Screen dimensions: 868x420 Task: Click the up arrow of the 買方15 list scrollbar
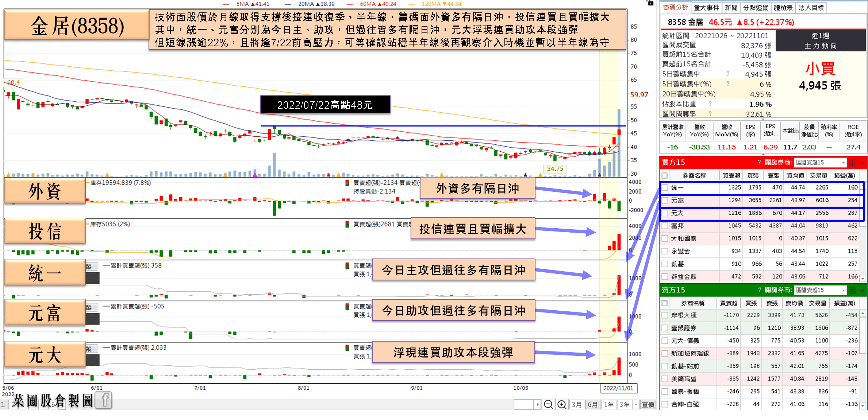coord(863,186)
